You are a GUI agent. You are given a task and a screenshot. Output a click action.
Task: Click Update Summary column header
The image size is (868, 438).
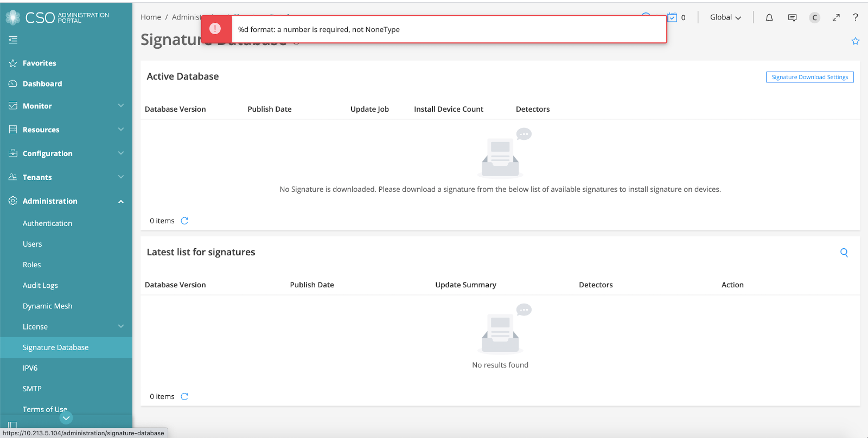pos(465,285)
